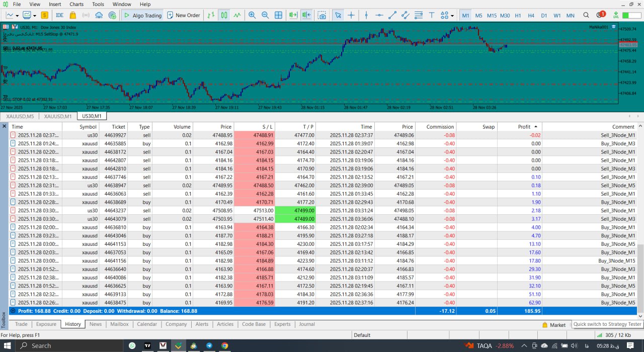
Task: Switch to the XAUUSD,M5 chart tab
Action: tap(20, 116)
